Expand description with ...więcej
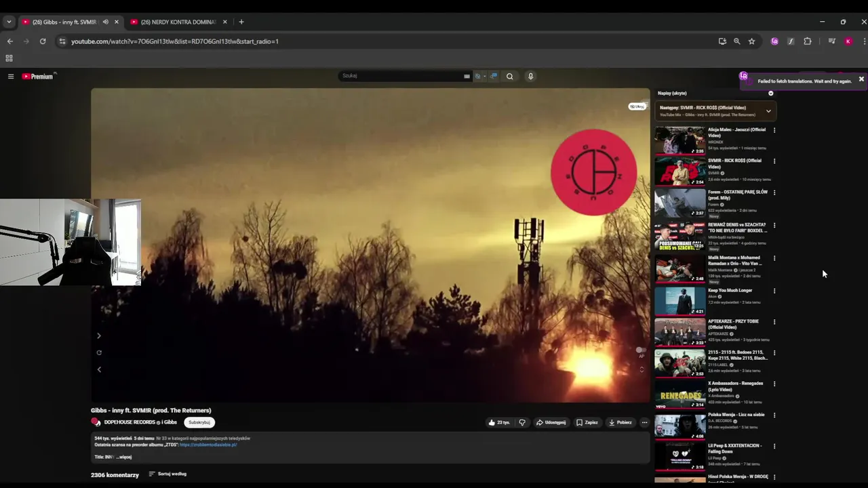This screenshot has width=868, height=488. pyautogui.click(x=123, y=457)
